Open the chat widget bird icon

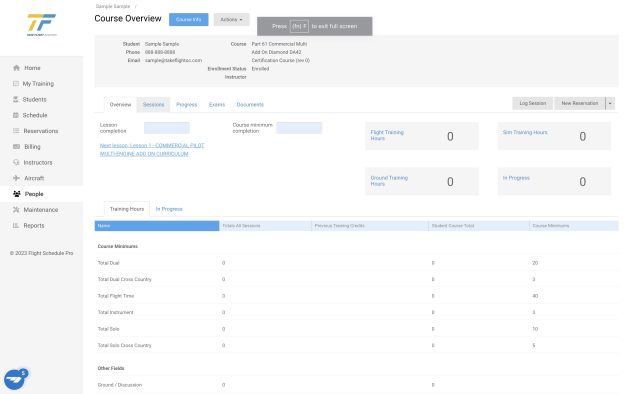15,379
